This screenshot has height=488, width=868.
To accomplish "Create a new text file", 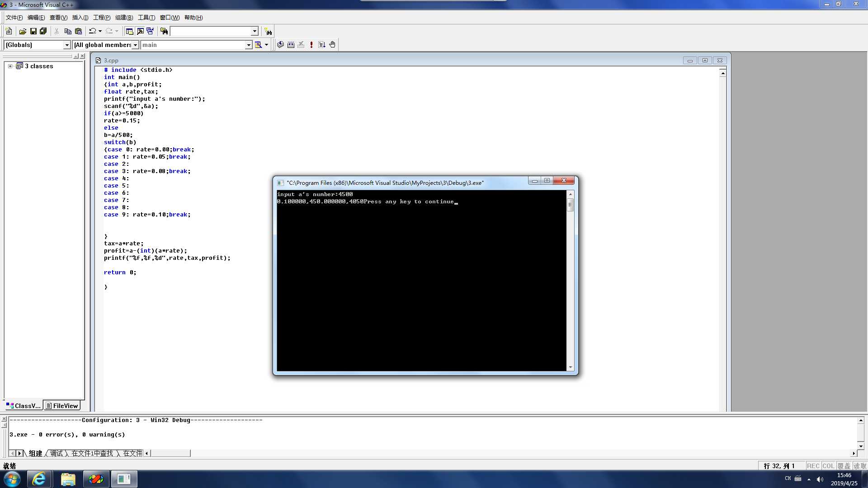I will click(9, 31).
